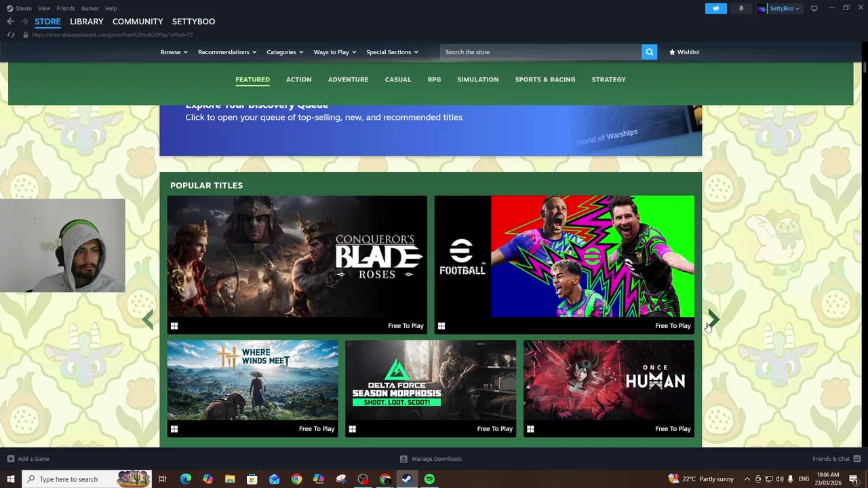The width and height of the screenshot is (868, 488).
Task: Open the SETTYBOO profile tab
Action: [193, 22]
